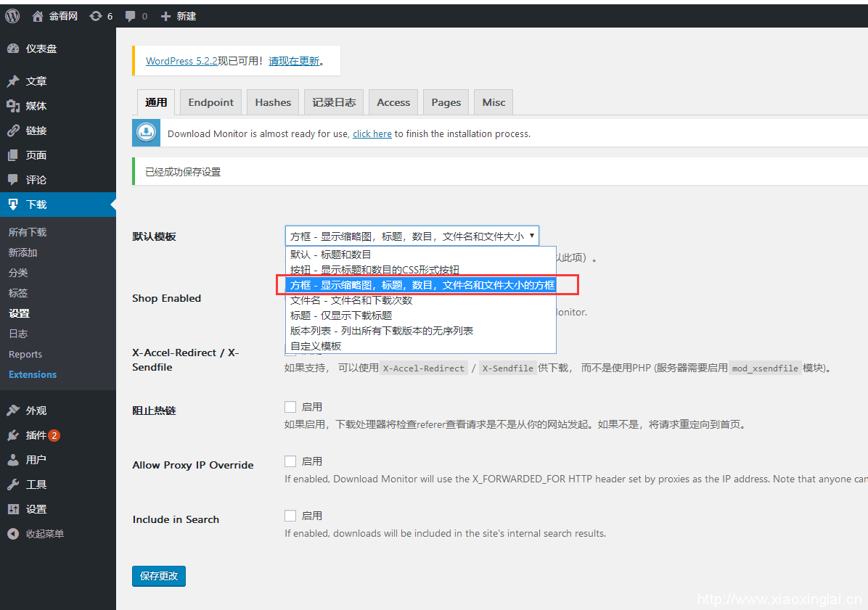Viewport: 868px width, 610px height.
Task: Enable the Include in Search checkbox
Action: 290,516
